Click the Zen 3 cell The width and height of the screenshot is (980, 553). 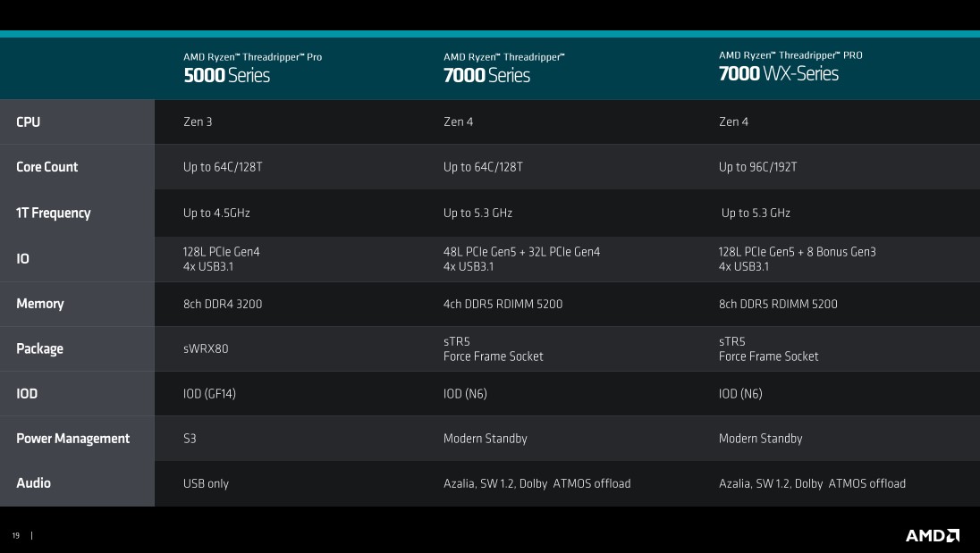click(x=198, y=122)
